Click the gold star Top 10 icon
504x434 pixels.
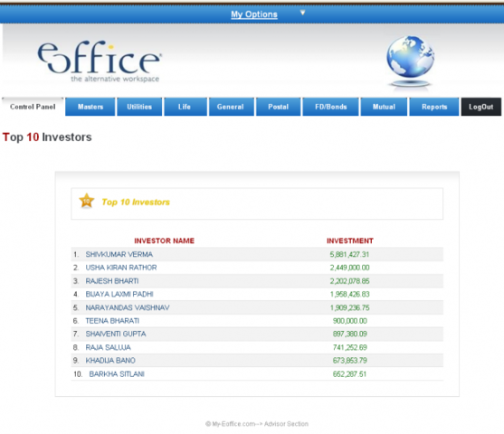tap(87, 201)
